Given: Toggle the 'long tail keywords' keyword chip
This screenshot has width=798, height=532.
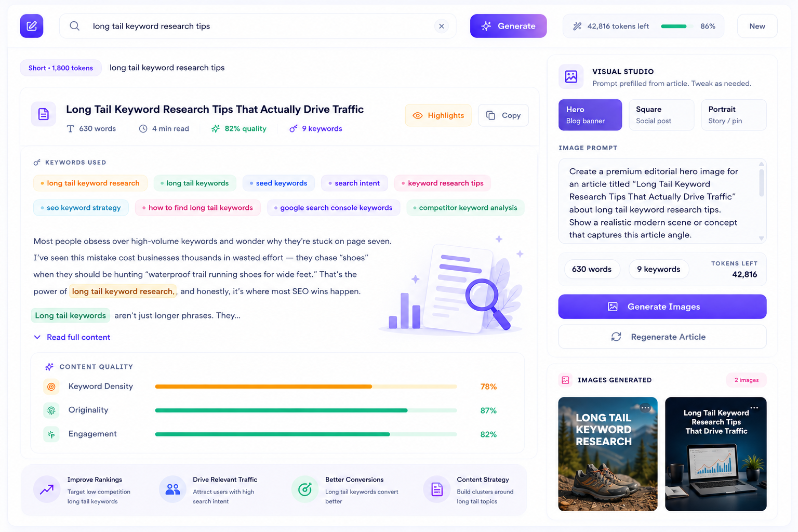Looking at the screenshot, I should pos(195,183).
